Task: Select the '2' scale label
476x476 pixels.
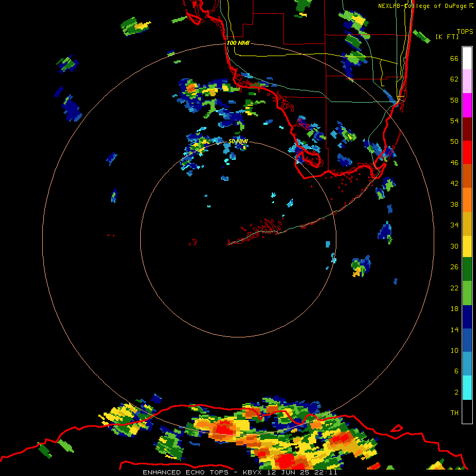Action: (456, 392)
